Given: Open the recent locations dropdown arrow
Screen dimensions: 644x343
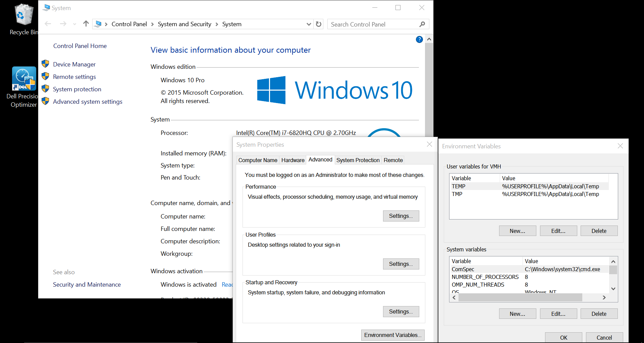Looking at the screenshot, I should tap(74, 24).
